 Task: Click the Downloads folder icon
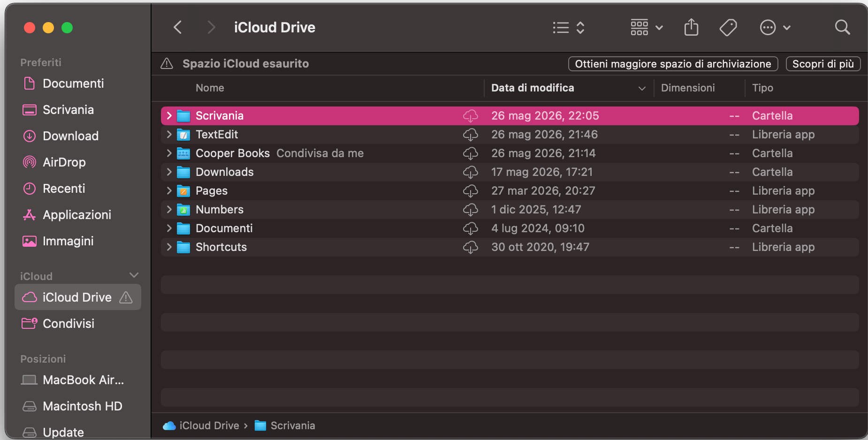click(183, 172)
